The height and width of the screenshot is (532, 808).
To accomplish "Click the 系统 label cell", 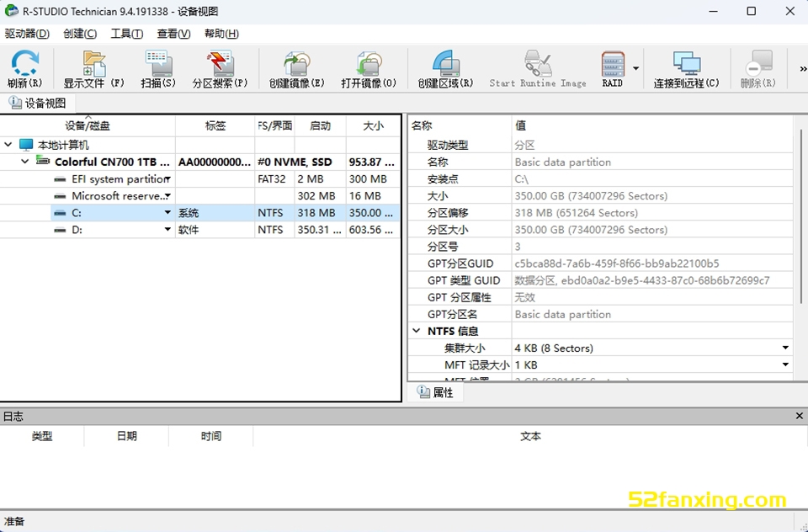I will (x=215, y=213).
